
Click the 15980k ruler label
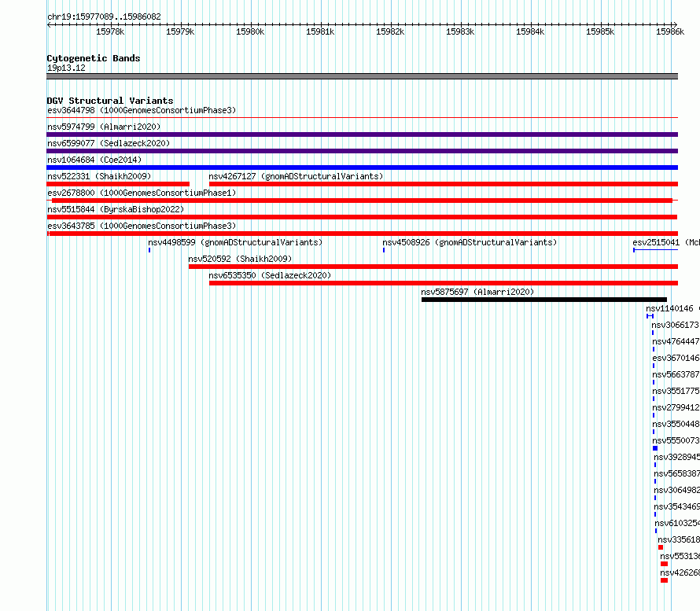tap(250, 31)
